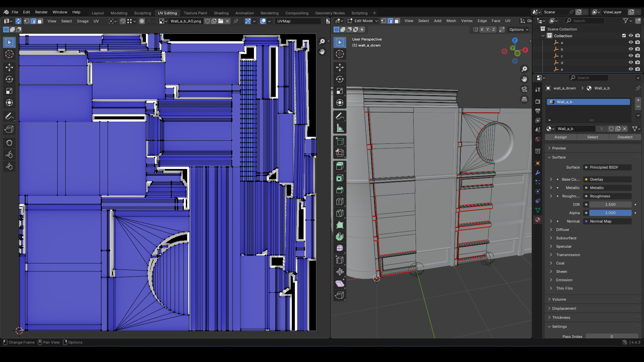Pick the Annotate tool in the UV editor
Screen dimensions: 644x362
coord(9,116)
